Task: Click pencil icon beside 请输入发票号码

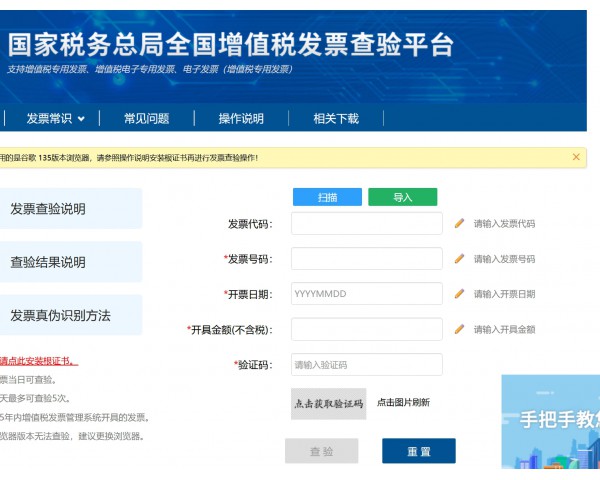Action: point(459,258)
